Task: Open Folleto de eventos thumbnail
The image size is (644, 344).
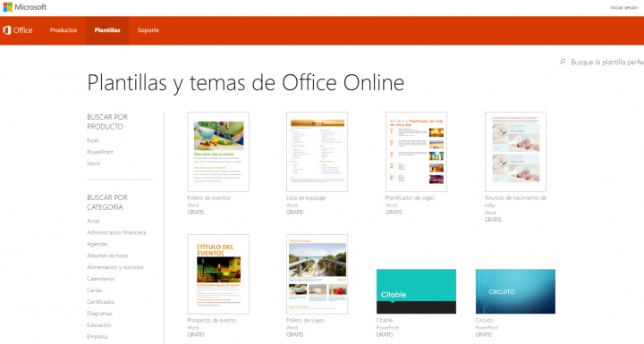Action: tap(218, 152)
